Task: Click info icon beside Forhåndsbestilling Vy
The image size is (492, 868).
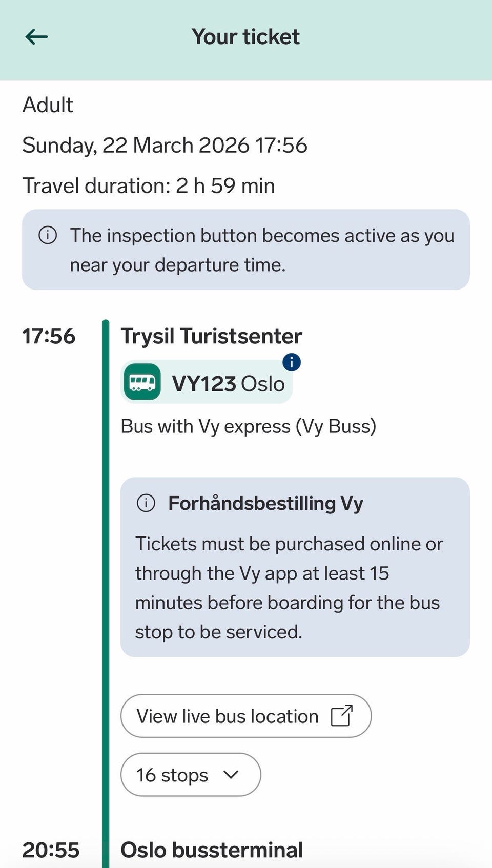Action: [146, 503]
